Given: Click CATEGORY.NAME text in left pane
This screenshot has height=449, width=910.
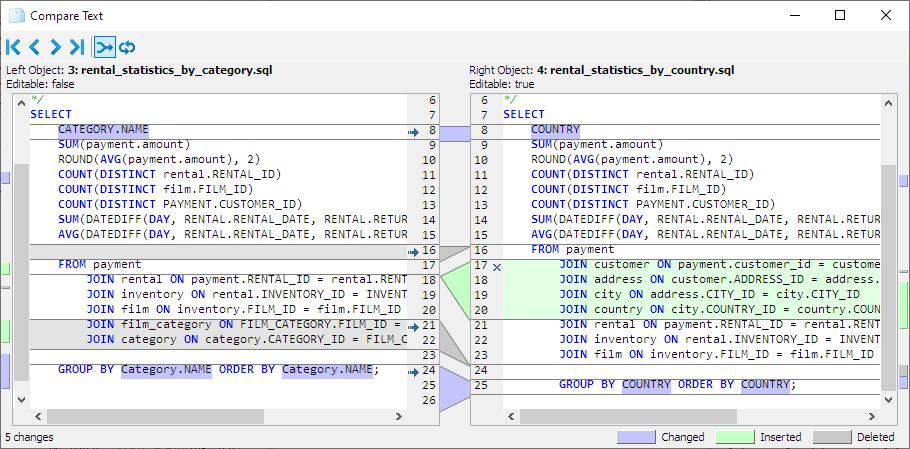Looking at the screenshot, I should click(103, 130).
